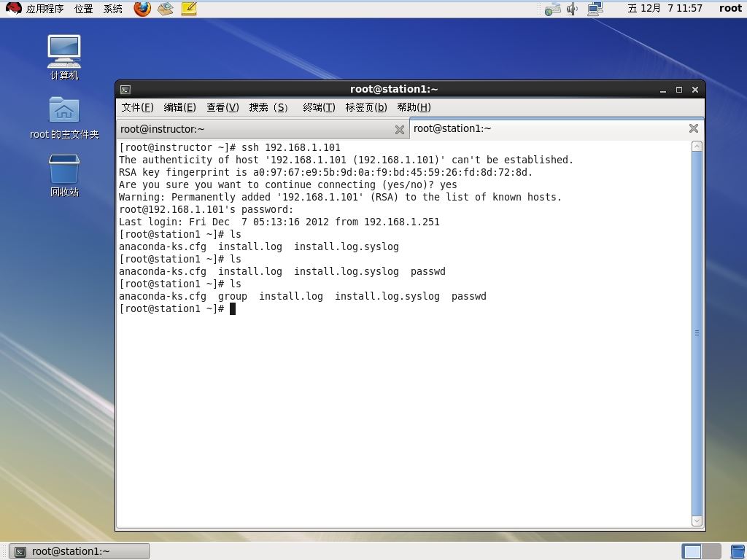Click the volume speaker tray icon
Image resolution: width=747 pixels, height=560 pixels.
coord(572,9)
